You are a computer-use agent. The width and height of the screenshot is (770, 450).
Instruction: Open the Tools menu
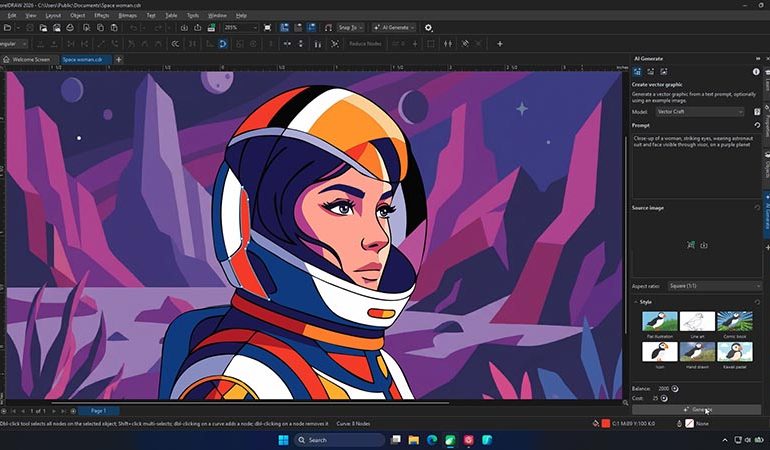click(193, 16)
